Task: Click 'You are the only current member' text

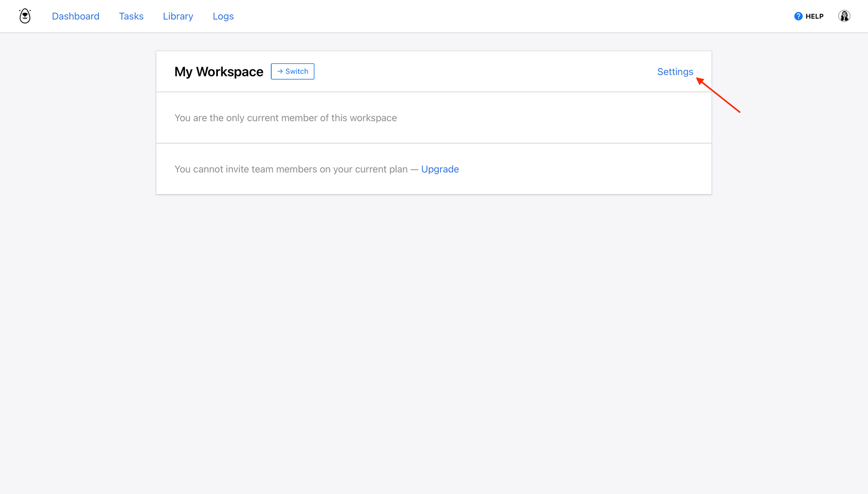Action: [x=286, y=118]
